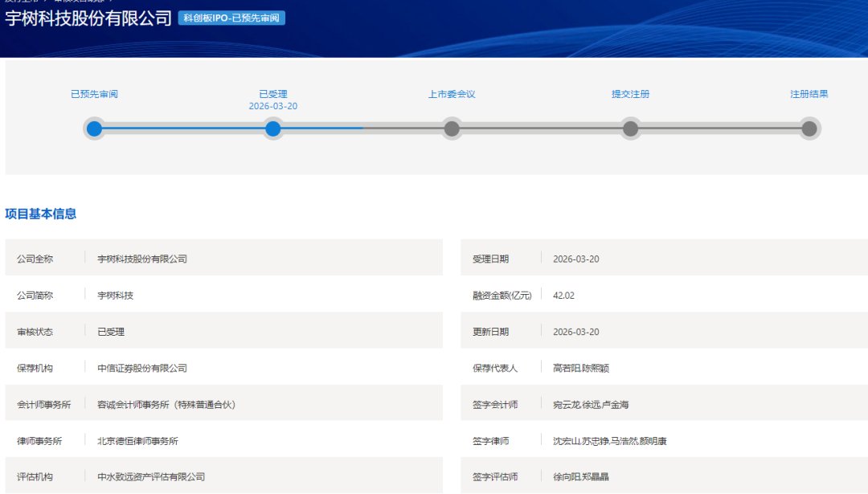The height and width of the screenshot is (494, 868).
Task: Click the blue 已受理 stage circle
Action: point(272,128)
